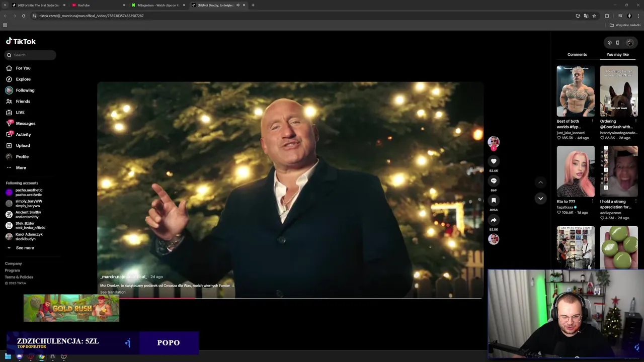Open options for Ordering @DoorDash video

click(x=635, y=121)
